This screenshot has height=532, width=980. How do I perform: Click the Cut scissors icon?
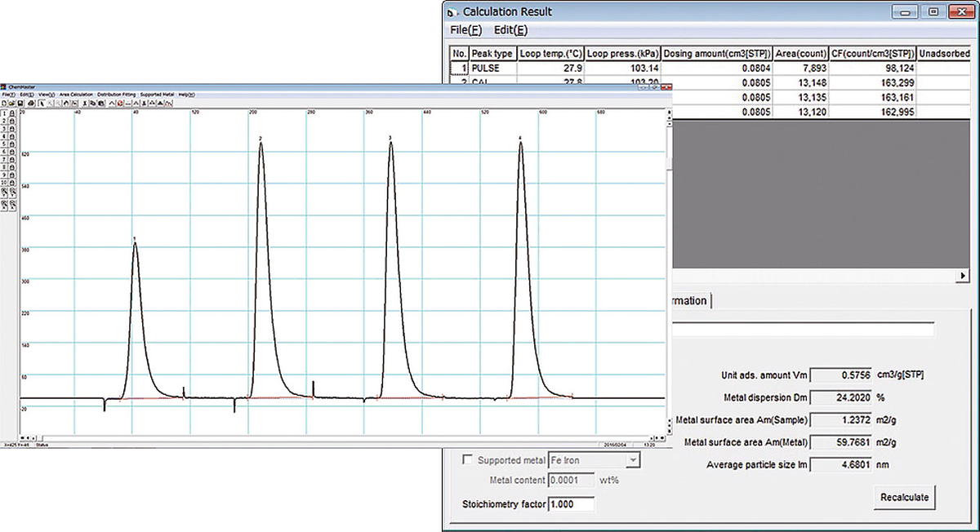[85, 104]
